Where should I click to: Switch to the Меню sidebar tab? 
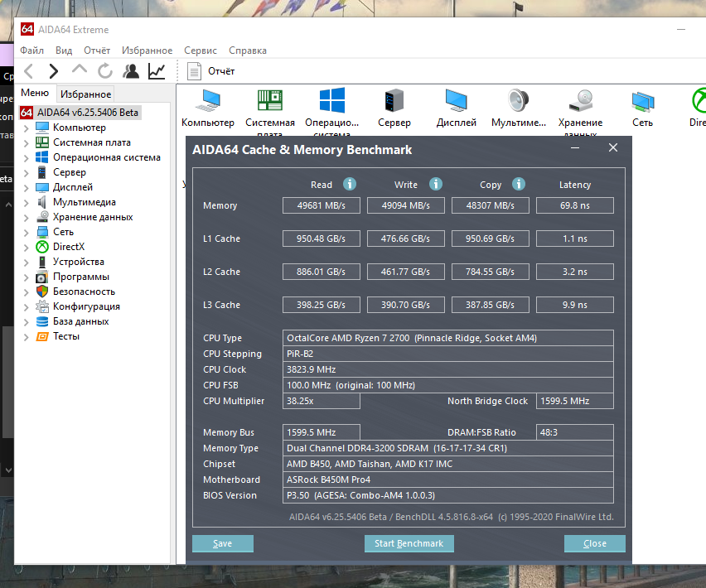[x=35, y=93]
